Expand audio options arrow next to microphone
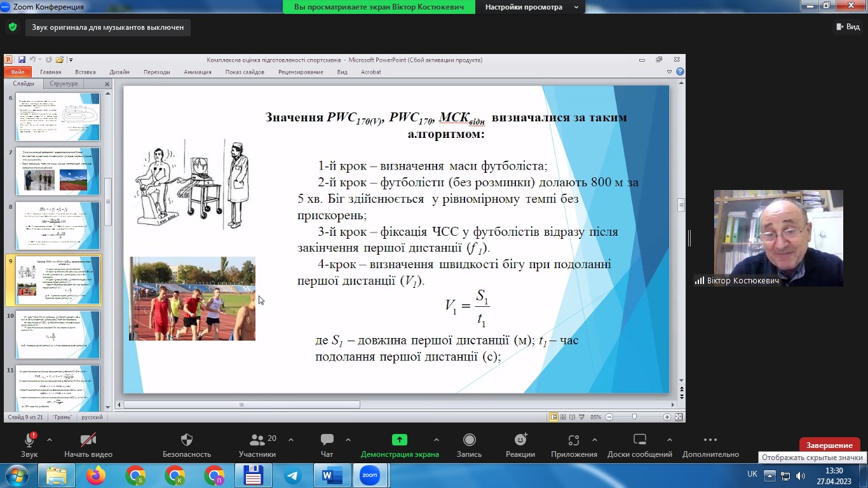Screen dimensions: 868x488 point(50,440)
